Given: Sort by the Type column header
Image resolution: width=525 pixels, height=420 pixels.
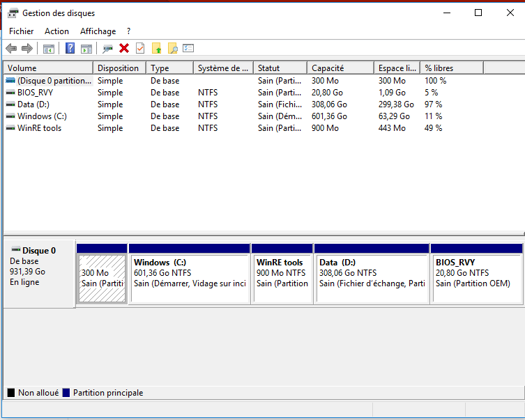Looking at the screenshot, I should 169,68.
